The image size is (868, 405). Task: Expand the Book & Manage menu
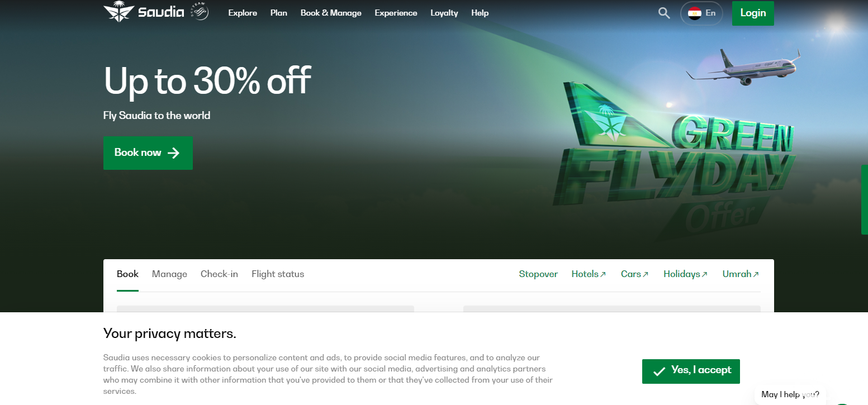[x=331, y=13]
